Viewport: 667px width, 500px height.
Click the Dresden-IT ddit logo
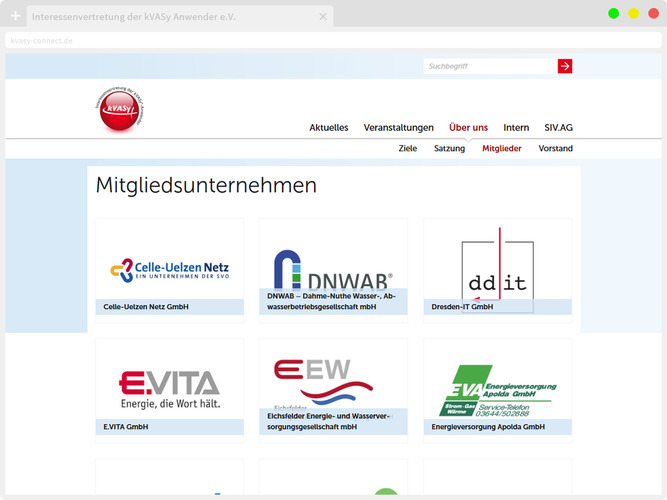(497, 268)
